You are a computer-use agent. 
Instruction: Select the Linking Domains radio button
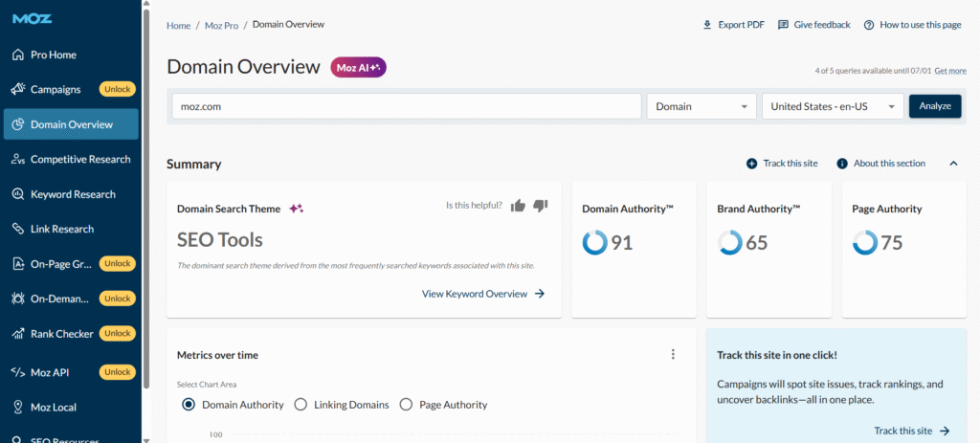[301, 405]
